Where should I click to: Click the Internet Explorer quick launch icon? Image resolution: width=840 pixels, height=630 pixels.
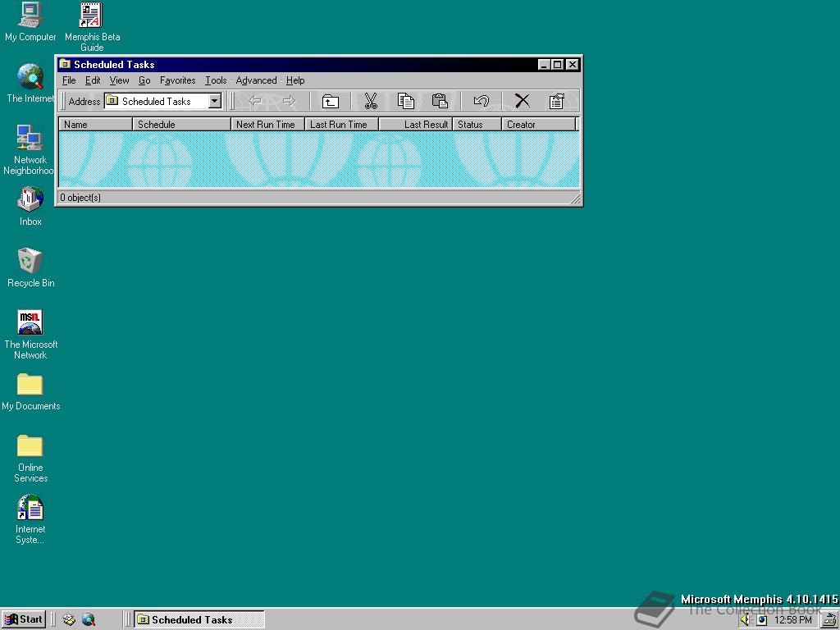[89, 620]
